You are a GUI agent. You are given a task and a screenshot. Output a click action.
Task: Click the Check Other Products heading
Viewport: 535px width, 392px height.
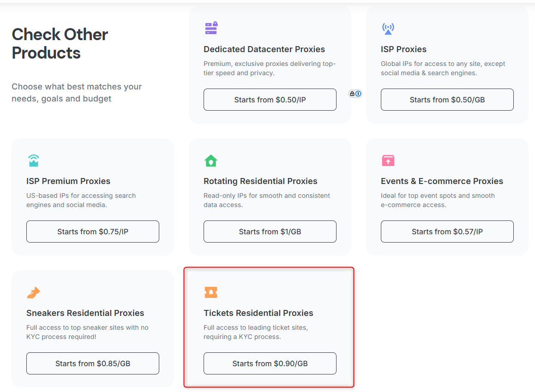point(60,43)
